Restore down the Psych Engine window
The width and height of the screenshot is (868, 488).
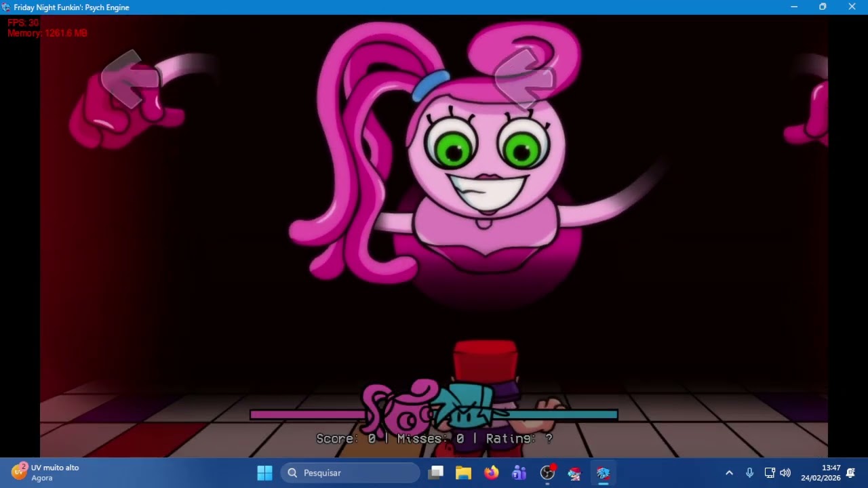823,7
